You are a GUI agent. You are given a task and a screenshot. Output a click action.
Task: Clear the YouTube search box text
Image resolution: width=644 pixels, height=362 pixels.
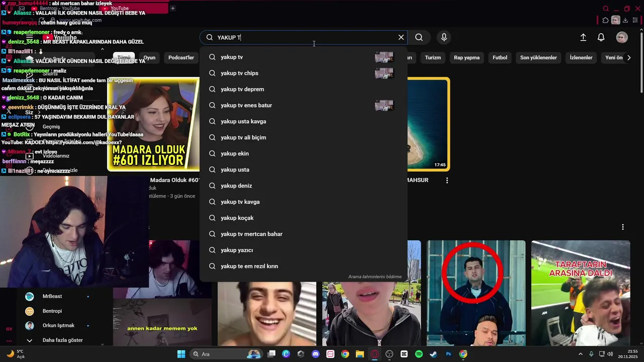[x=401, y=37]
